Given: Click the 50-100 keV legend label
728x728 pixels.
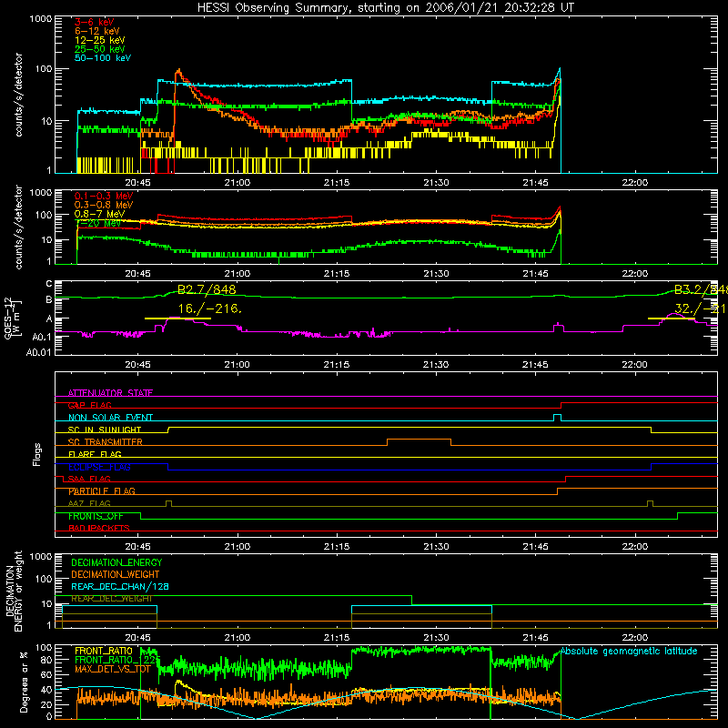Looking at the screenshot, I should coord(103,58).
